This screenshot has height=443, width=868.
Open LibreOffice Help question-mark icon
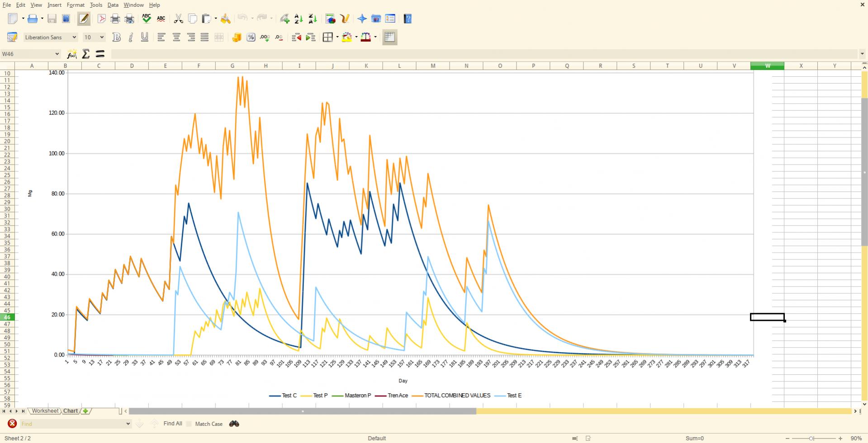pos(408,19)
